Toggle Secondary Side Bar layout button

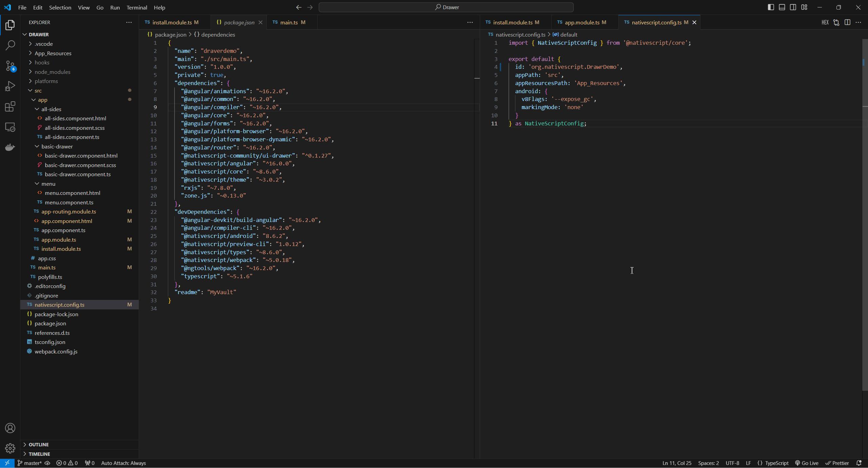[x=793, y=7]
